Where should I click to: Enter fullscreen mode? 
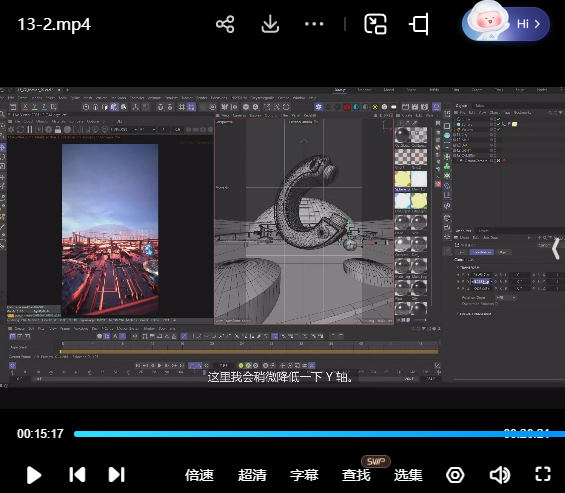[543, 474]
